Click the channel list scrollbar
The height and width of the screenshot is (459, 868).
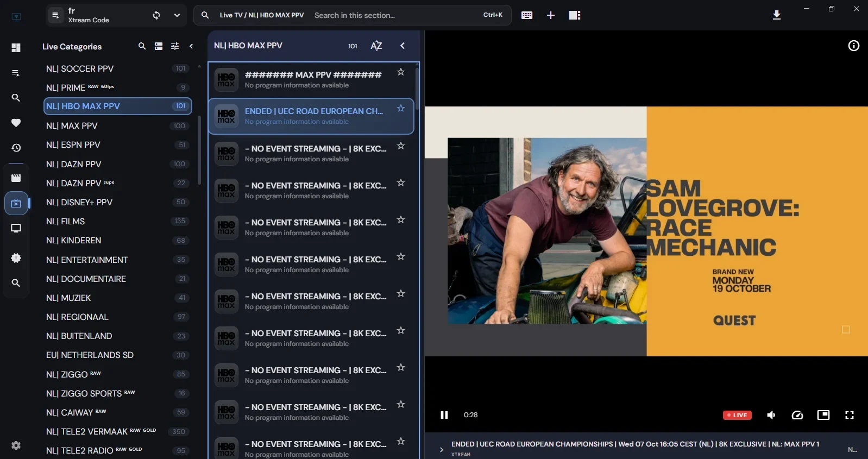click(417, 90)
